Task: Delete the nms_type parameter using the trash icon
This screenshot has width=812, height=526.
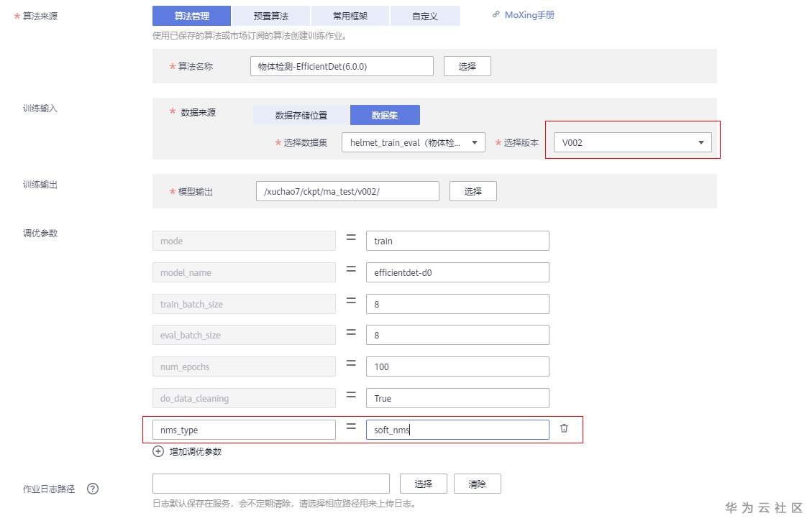Action: [x=564, y=428]
